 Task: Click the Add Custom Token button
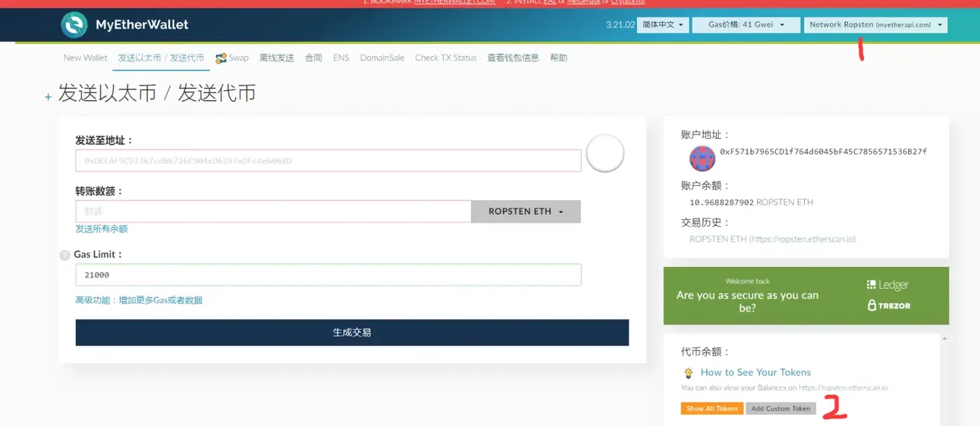[780, 408]
